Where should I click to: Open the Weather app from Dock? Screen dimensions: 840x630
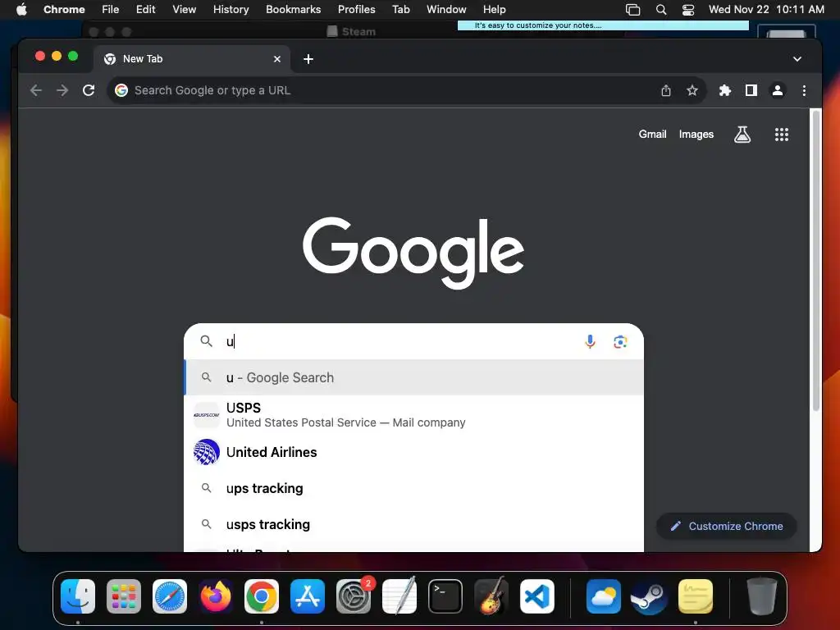(603, 596)
